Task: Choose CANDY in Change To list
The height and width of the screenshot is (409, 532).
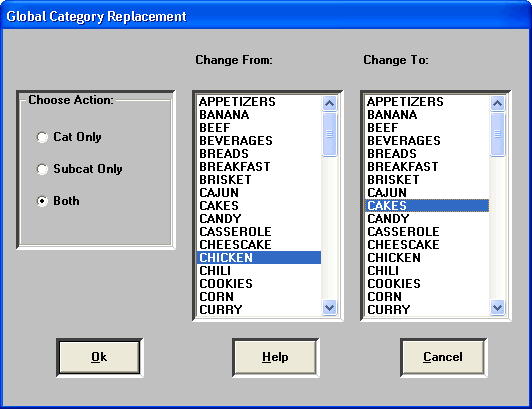Action: click(427, 218)
